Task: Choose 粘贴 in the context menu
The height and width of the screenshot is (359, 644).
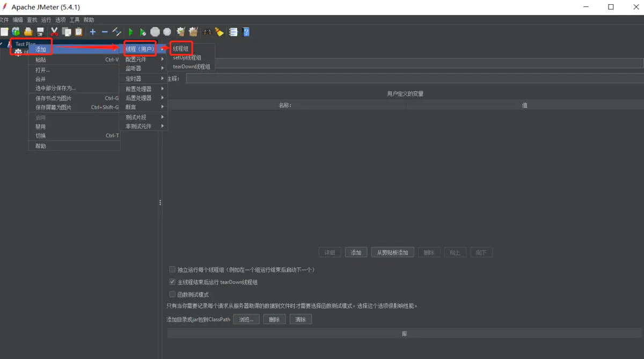Action: 75,60
